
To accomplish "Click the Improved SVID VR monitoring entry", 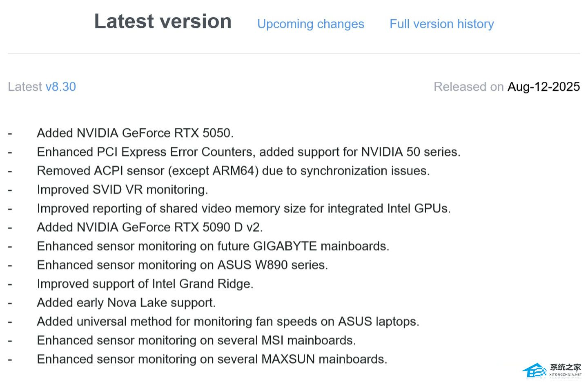I will point(122,190).
